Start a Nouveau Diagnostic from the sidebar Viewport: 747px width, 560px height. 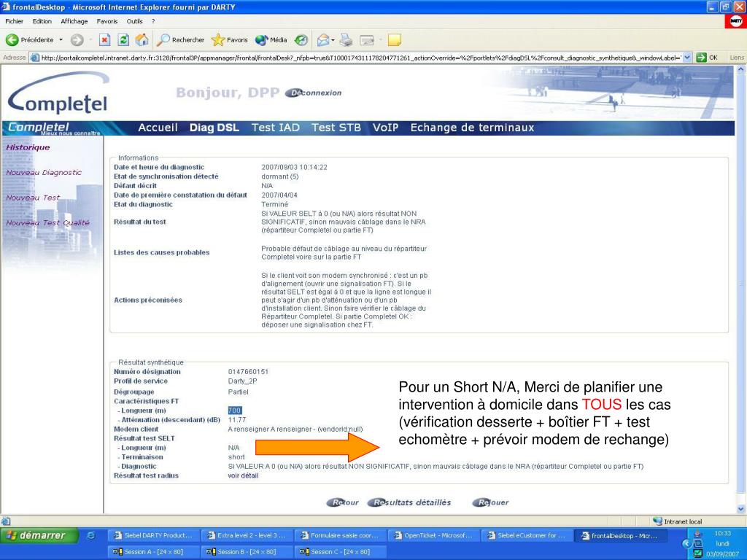tap(44, 172)
